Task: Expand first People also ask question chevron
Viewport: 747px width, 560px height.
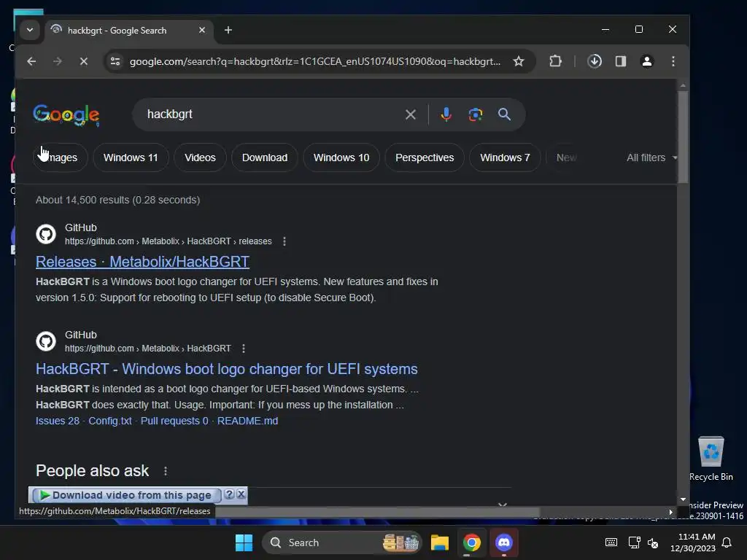Action: coord(502,504)
